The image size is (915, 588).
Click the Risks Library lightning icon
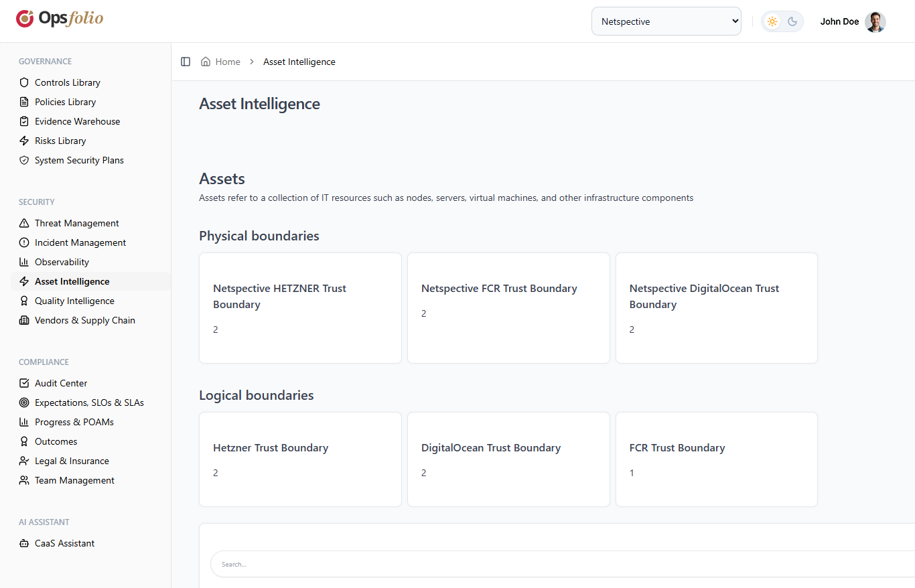[24, 141]
